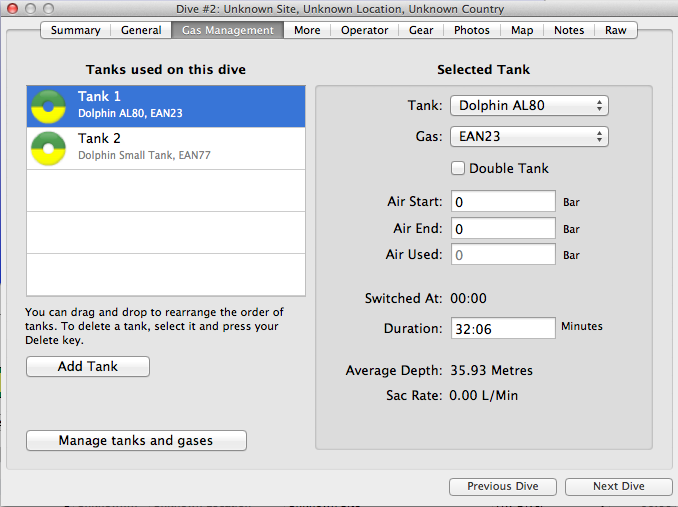Select the Map tab
This screenshot has width=678, height=507.
click(522, 30)
